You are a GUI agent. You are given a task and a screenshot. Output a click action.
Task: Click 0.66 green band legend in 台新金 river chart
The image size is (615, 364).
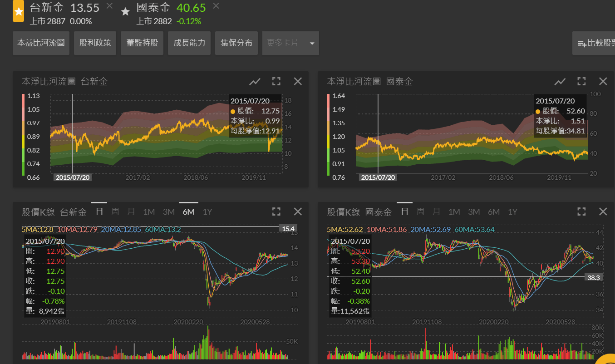click(x=23, y=169)
